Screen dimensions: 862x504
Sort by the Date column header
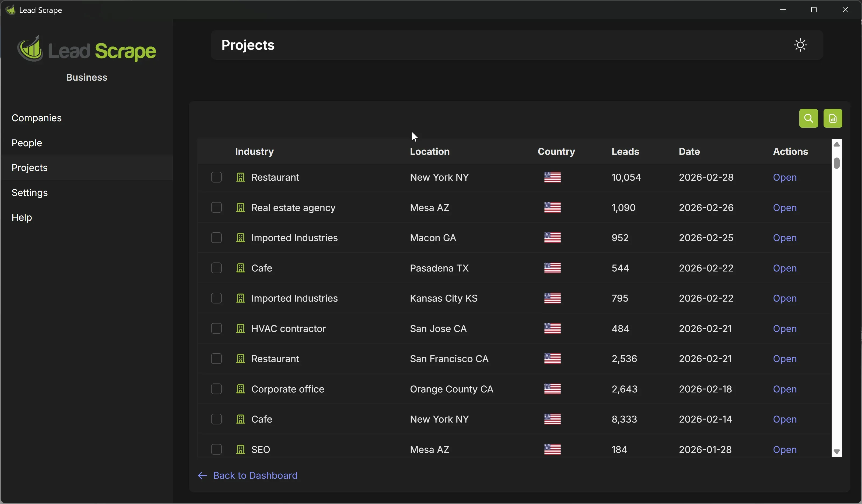click(689, 152)
